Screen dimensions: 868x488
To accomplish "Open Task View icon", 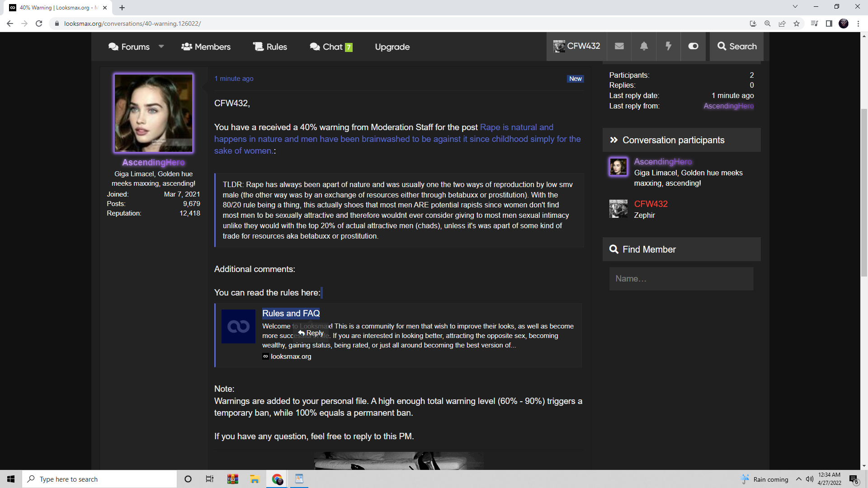I will (x=210, y=479).
